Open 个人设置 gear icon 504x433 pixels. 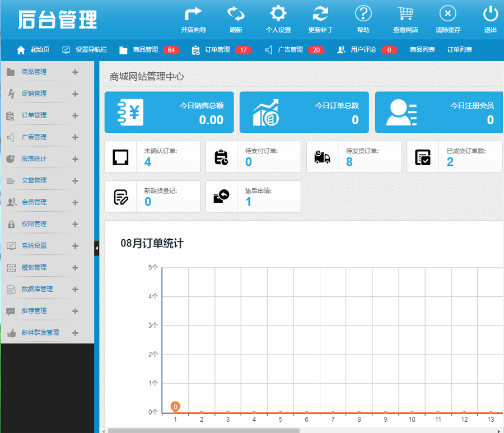[278, 14]
